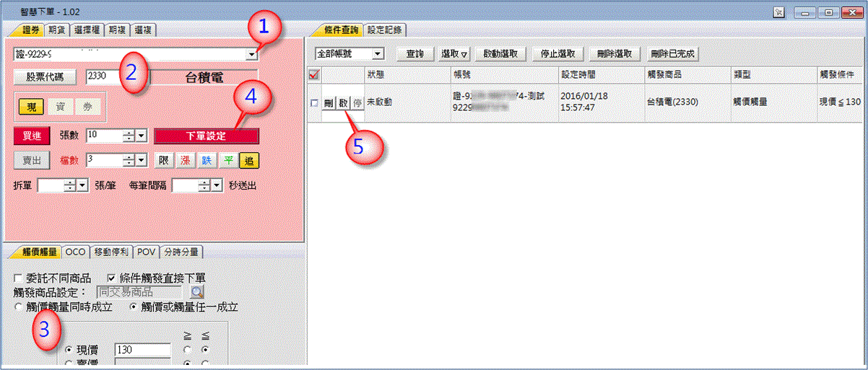Click 檔數 spinner arrows
The image size is (868, 370).
coord(129,160)
